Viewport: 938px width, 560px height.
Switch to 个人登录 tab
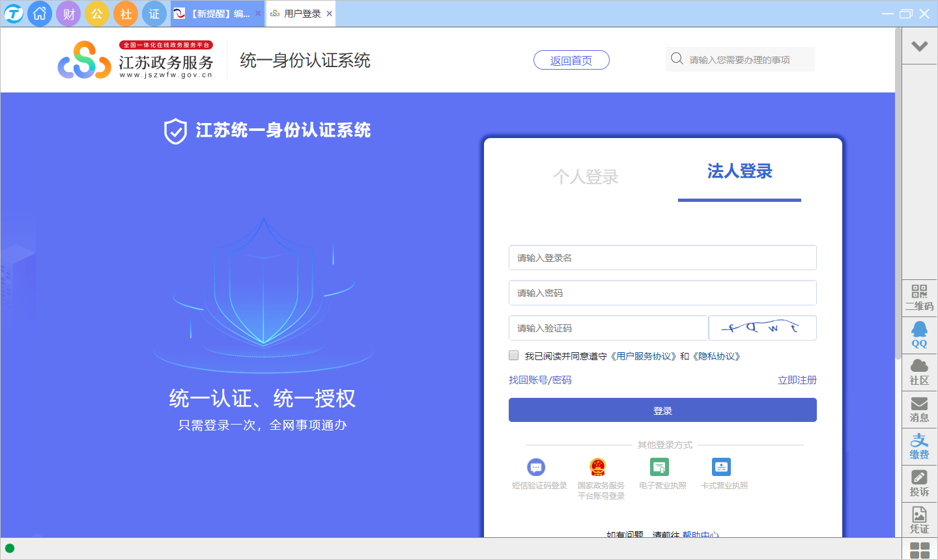(x=585, y=177)
